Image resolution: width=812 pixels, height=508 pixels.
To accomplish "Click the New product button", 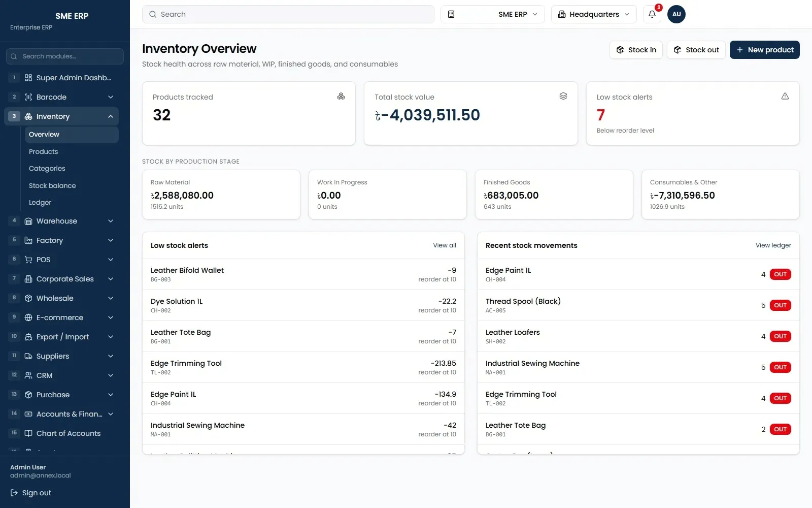I will click(x=765, y=50).
